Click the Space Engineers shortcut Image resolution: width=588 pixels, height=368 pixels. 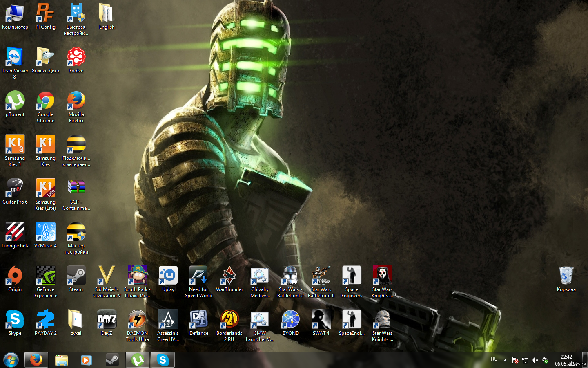(x=352, y=282)
